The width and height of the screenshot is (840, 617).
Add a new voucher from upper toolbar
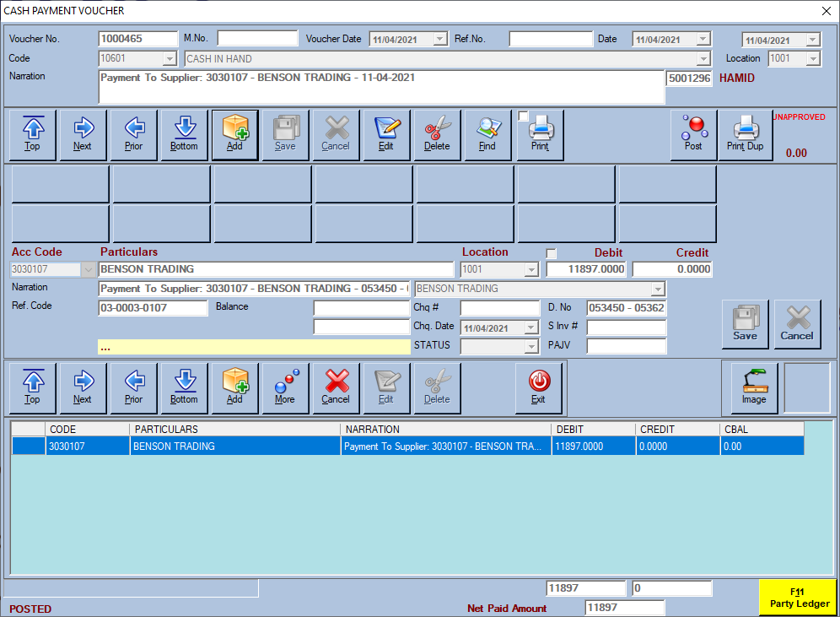coord(234,135)
